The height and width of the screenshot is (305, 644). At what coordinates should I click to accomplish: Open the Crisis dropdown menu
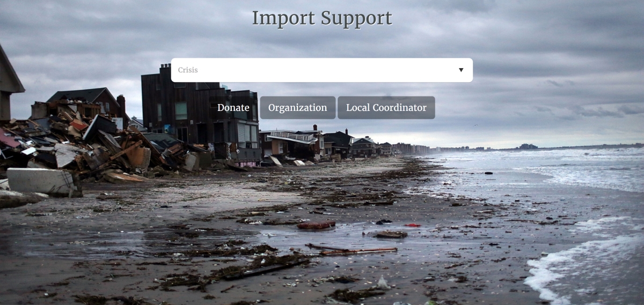pos(322,70)
